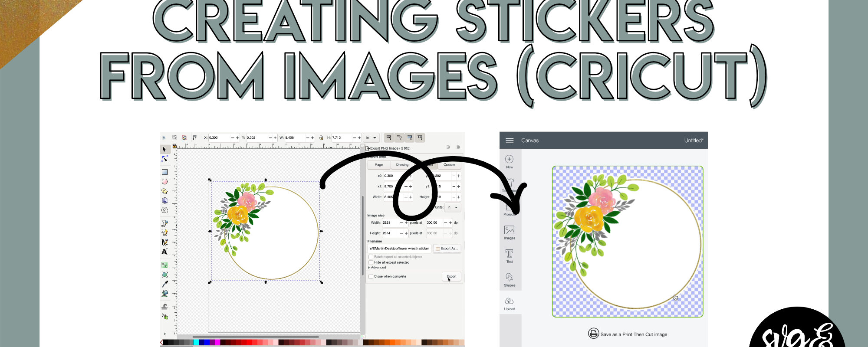Viewport: 868px width, 347px height.
Task: Decrease the Y position value
Action: [x=270, y=137]
